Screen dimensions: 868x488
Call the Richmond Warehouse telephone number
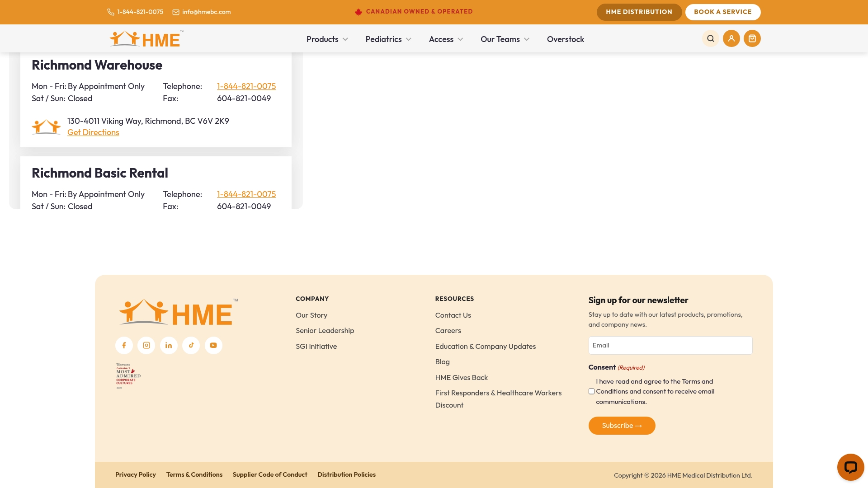coord(246,86)
